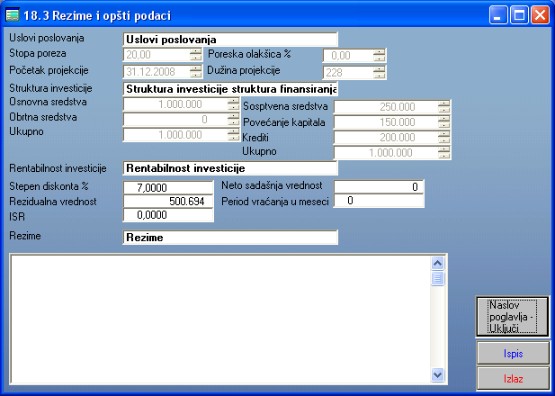Click the Ispis button
Image resolution: width=555 pixels, height=396 pixels.
click(x=513, y=353)
